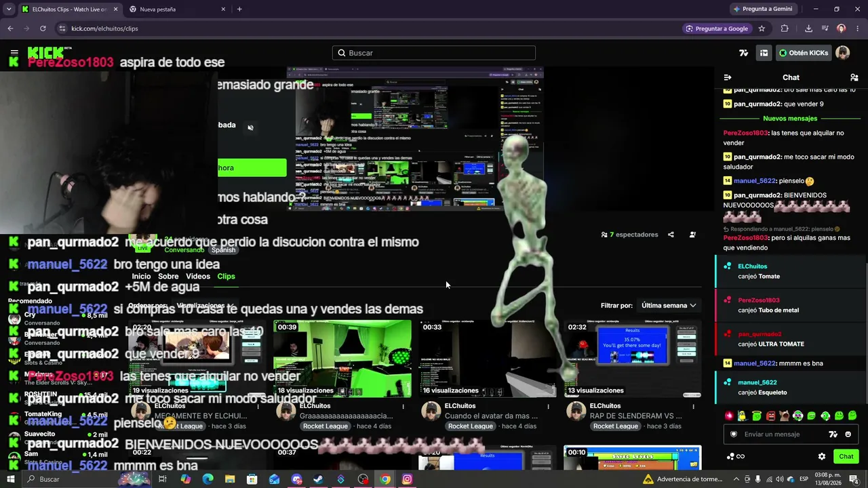Click the Kick logo home link
The height and width of the screenshot is (488, 868).
(46, 53)
